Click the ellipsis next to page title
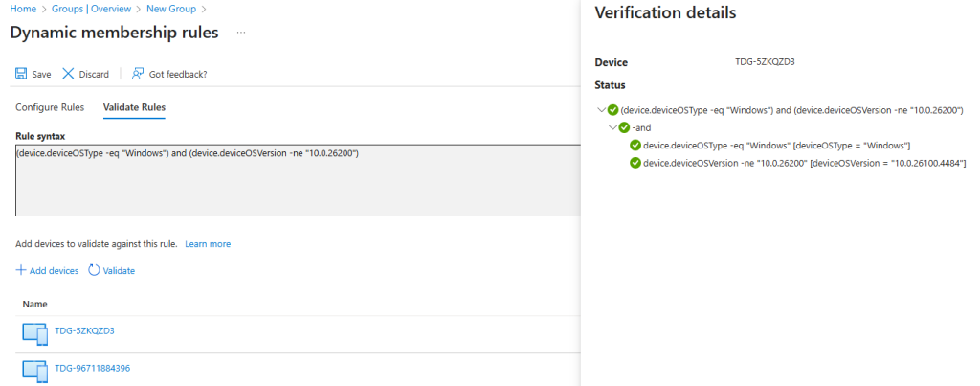Viewport: 980px width, 386px height. point(241,34)
